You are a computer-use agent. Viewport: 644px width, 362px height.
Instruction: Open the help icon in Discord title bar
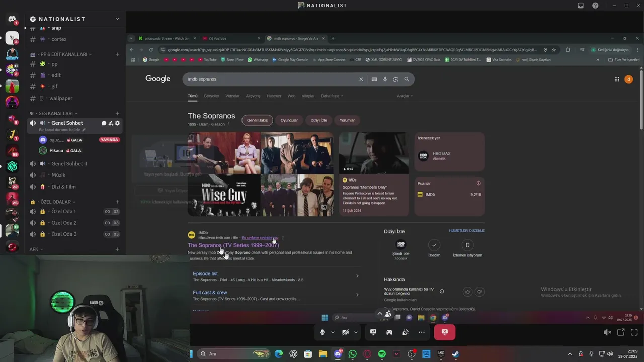coord(595,5)
